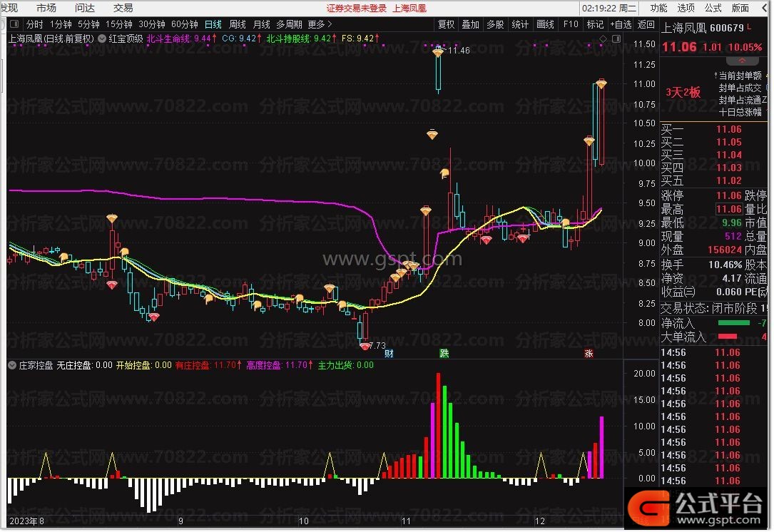Switch to 5分钟 period
Image resolution: width=774 pixels, height=532 pixels.
(x=89, y=24)
